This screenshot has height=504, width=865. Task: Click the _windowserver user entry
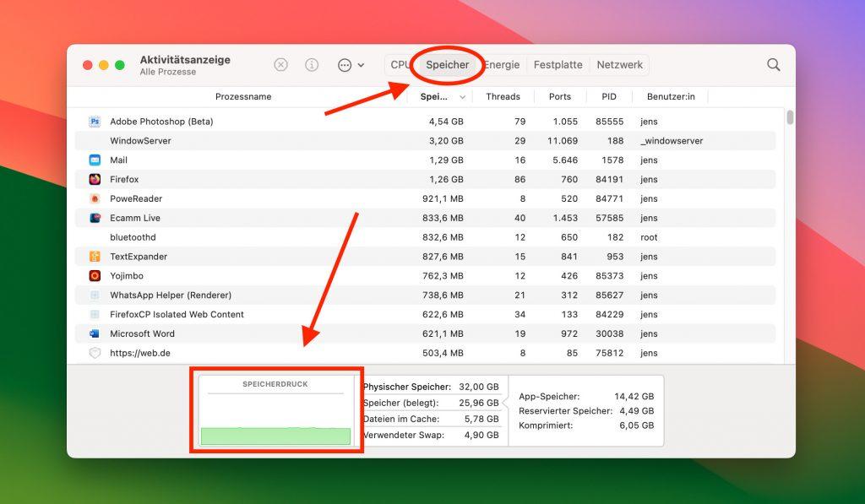point(672,141)
